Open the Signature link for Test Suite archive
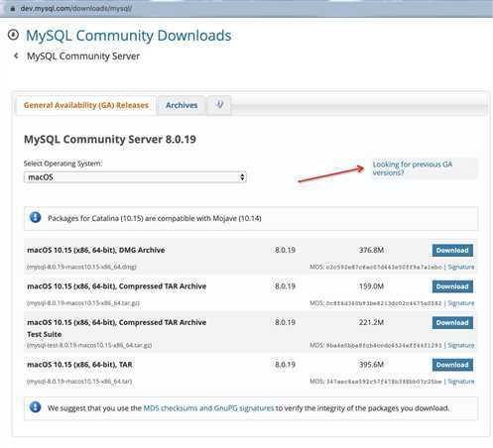 point(461,345)
